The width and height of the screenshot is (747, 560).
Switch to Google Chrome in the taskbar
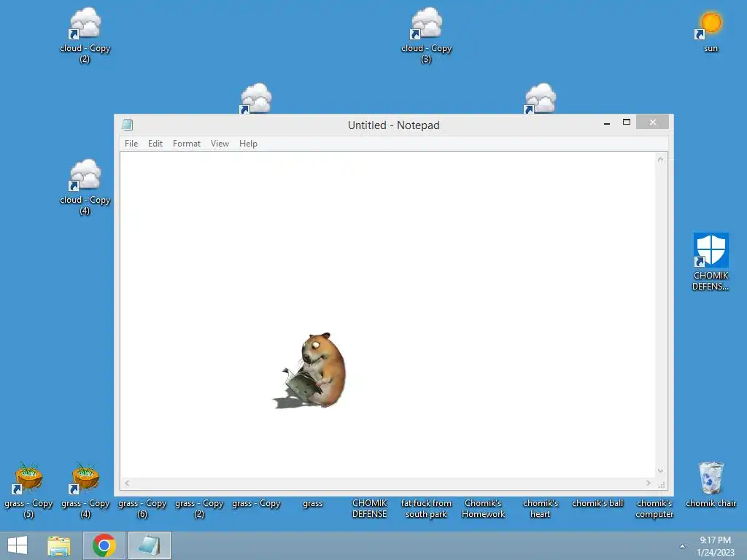pyautogui.click(x=104, y=545)
